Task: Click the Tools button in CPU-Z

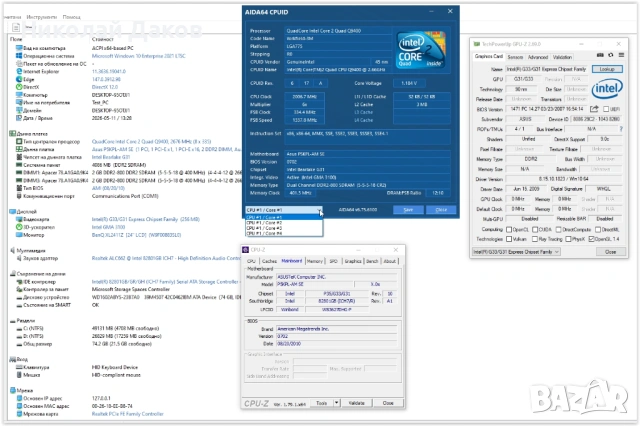Action: [x=322, y=403]
